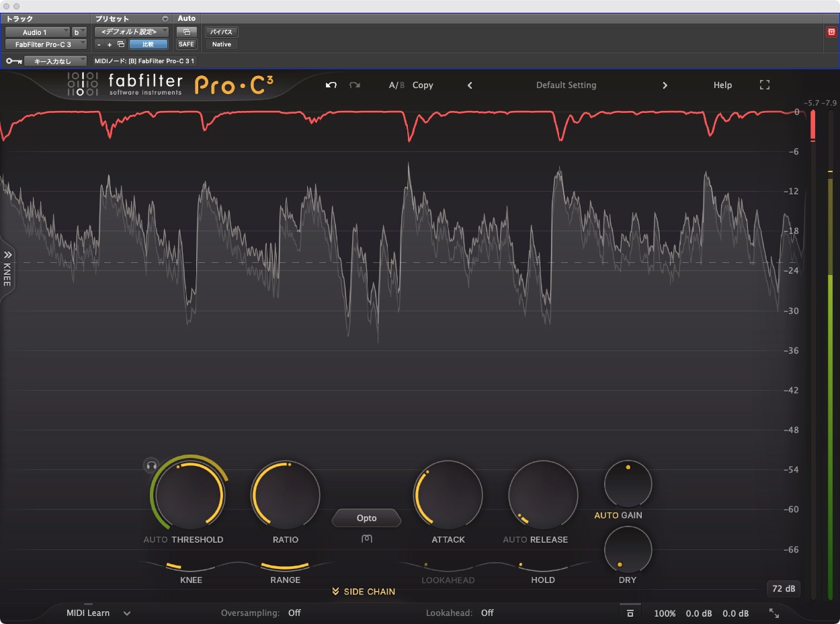840x624 pixels.
Task: Toggle the A/B comparison state
Action: (x=396, y=85)
